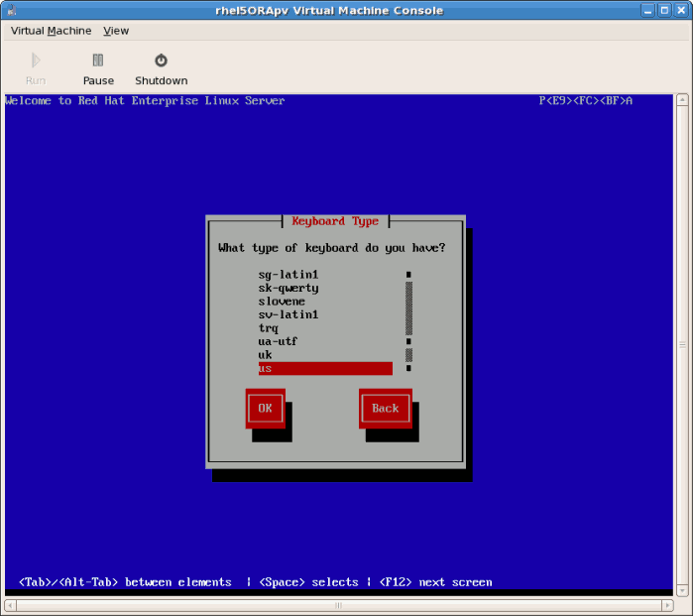This screenshot has height=616, width=693.
Task: Click the keyboard list scrollbar track
Action: (x=408, y=308)
